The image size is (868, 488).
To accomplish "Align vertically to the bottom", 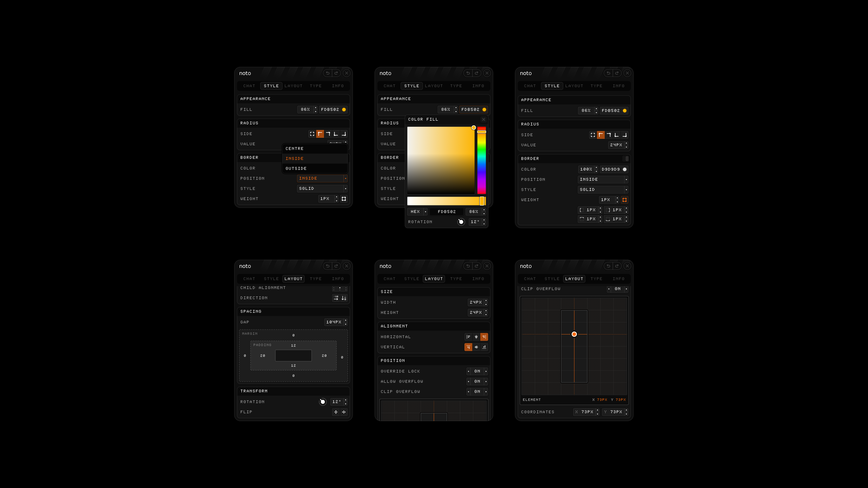I will 484,347.
